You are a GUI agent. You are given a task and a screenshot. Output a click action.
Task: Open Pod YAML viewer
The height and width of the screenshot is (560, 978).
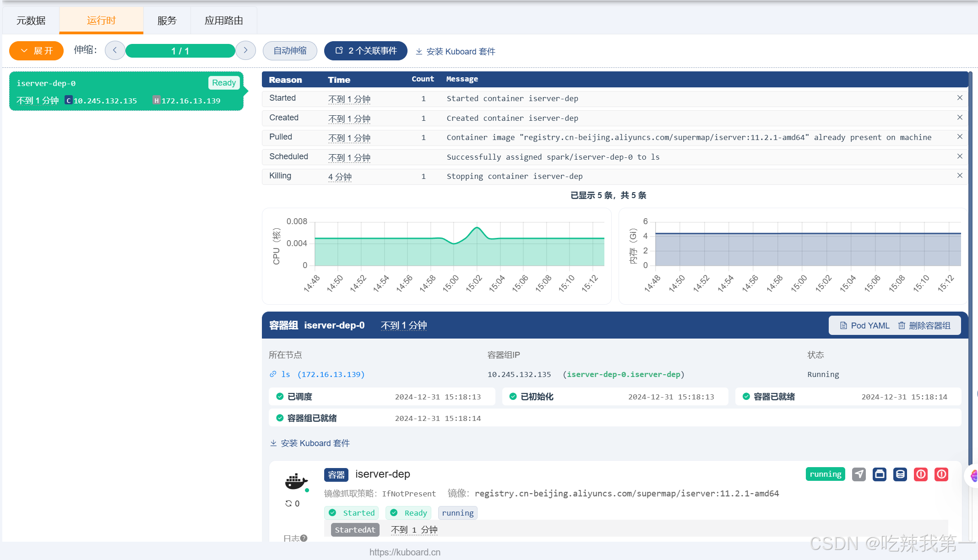point(864,326)
